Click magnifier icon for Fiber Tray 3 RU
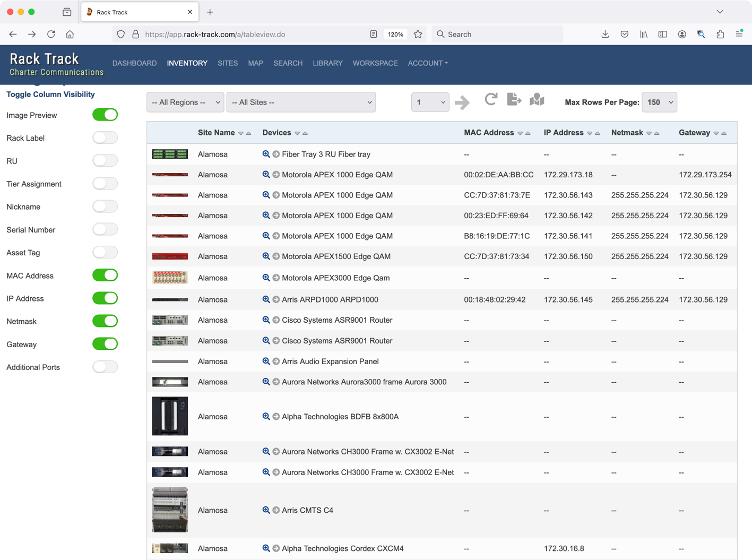Image resolution: width=752 pixels, height=560 pixels. click(266, 154)
